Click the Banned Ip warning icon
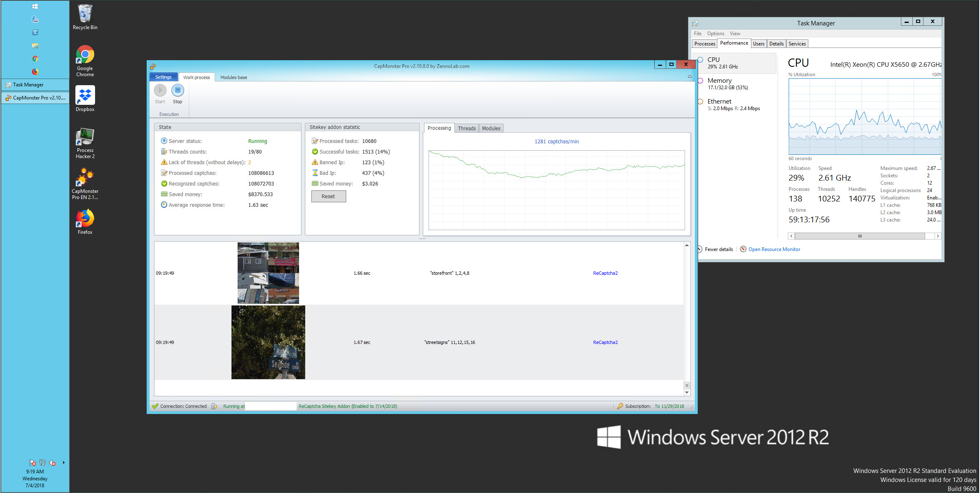 (x=315, y=162)
